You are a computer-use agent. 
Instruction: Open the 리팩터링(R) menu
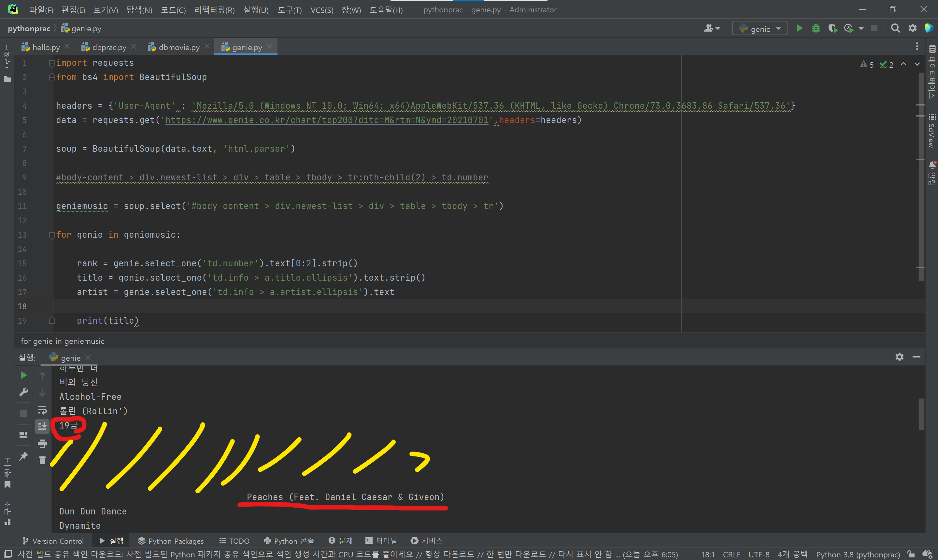point(214,10)
